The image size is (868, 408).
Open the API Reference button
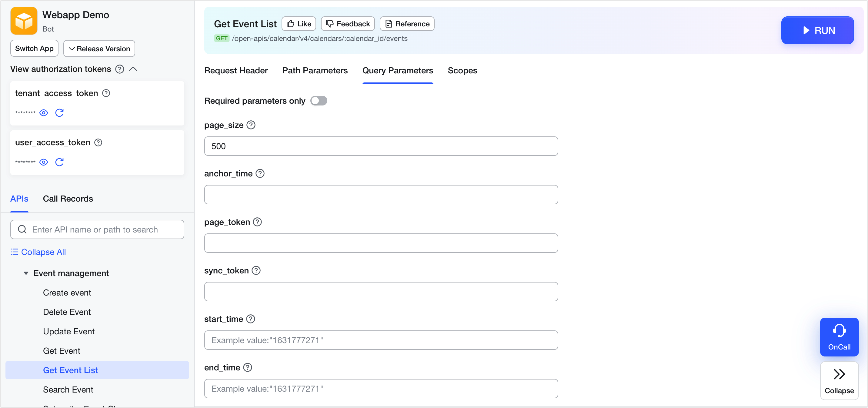pos(407,24)
